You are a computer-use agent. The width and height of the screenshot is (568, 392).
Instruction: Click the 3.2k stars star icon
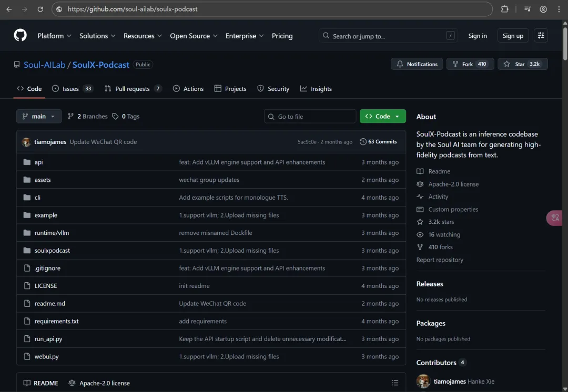pos(420,222)
